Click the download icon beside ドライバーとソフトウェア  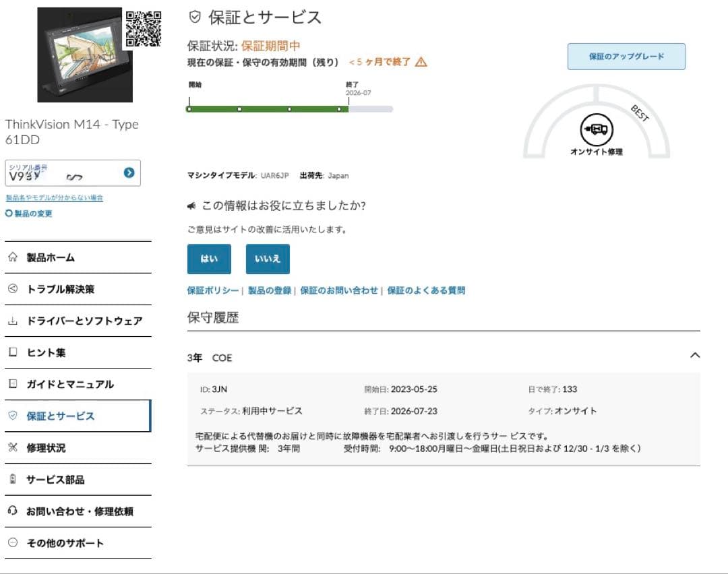point(13,321)
